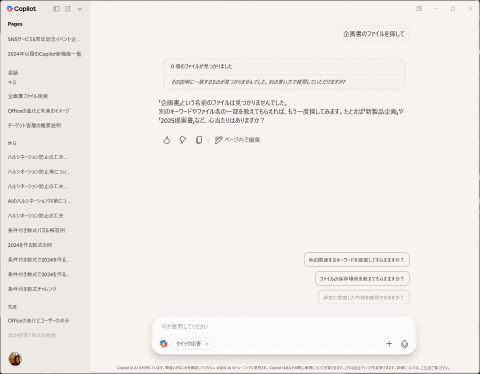Open 条件付き数式チャレンジ conversation
This screenshot has height=374, width=480.
coord(32,289)
